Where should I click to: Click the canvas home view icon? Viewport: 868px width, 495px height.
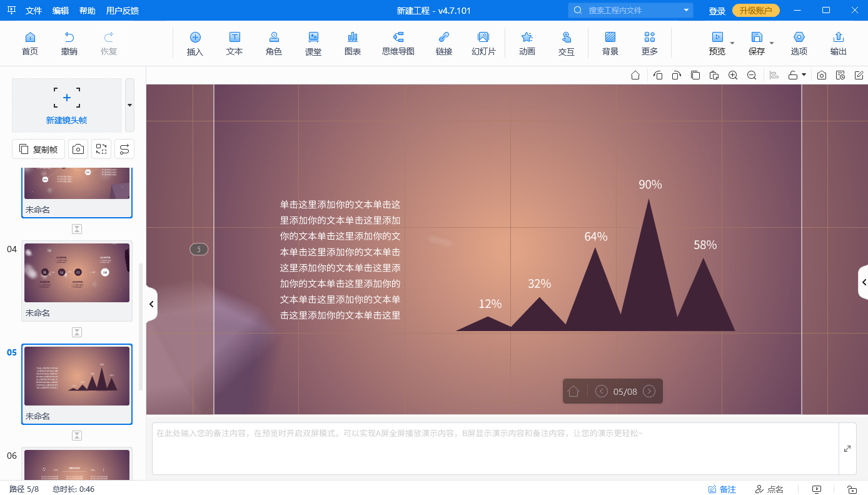coord(635,75)
